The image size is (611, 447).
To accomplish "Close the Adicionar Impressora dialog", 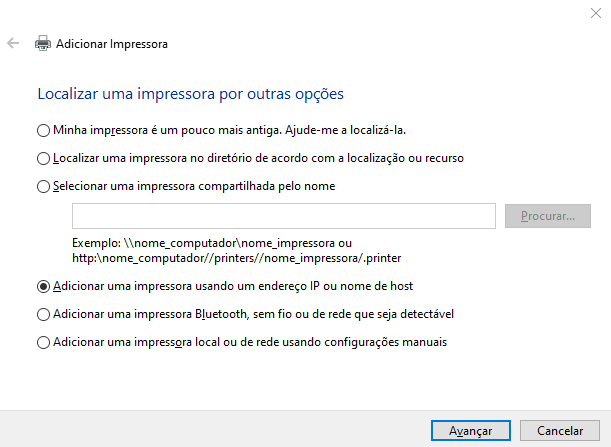I will click(594, 14).
